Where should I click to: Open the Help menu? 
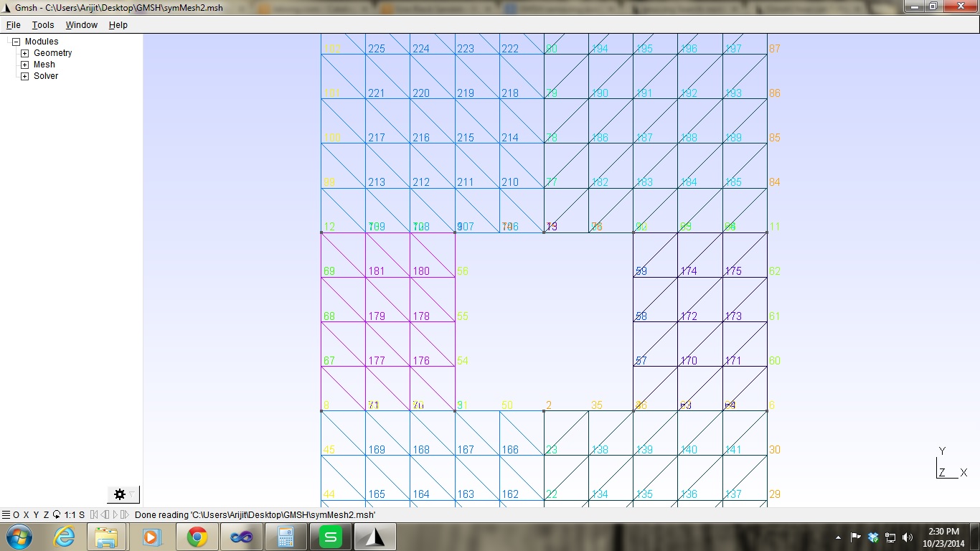pos(118,25)
